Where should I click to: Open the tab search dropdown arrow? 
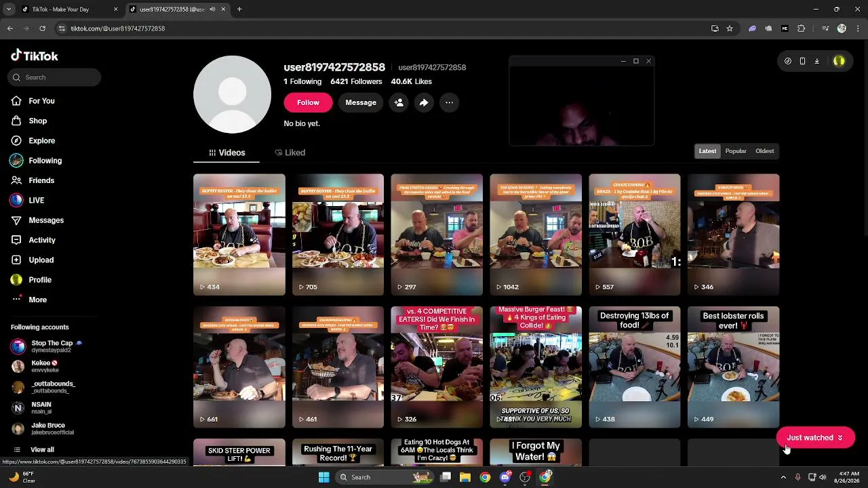pos(9,9)
